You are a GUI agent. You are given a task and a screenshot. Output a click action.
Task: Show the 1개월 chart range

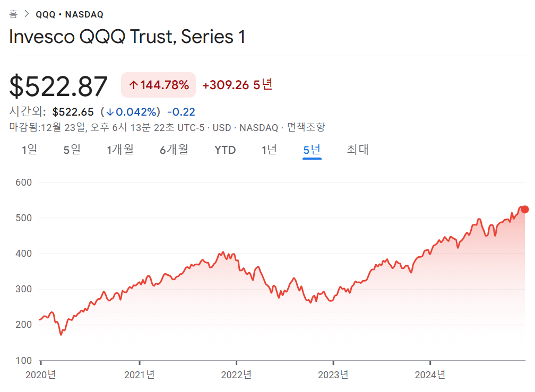[x=120, y=150]
